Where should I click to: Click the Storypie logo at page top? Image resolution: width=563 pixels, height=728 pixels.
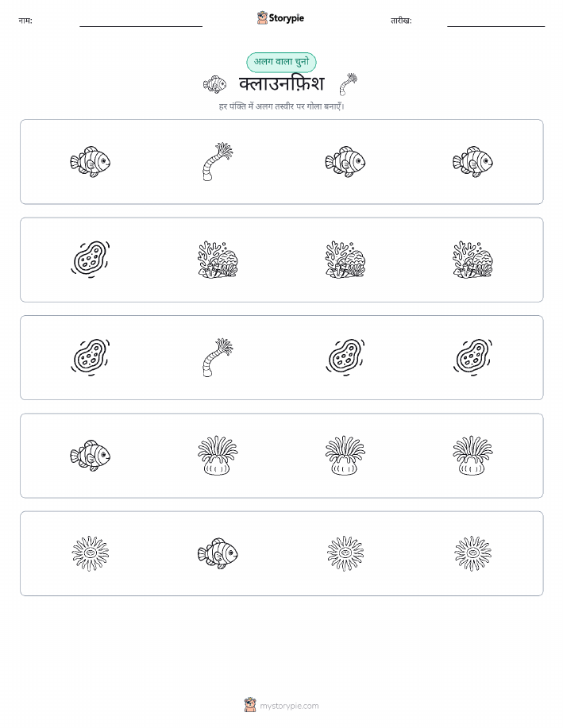pyautogui.click(x=280, y=18)
